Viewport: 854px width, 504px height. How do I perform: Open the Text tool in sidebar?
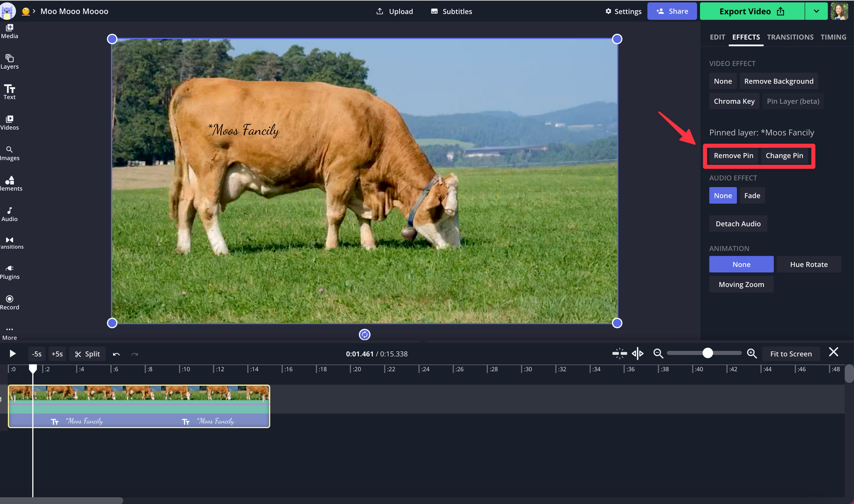[x=9, y=91]
